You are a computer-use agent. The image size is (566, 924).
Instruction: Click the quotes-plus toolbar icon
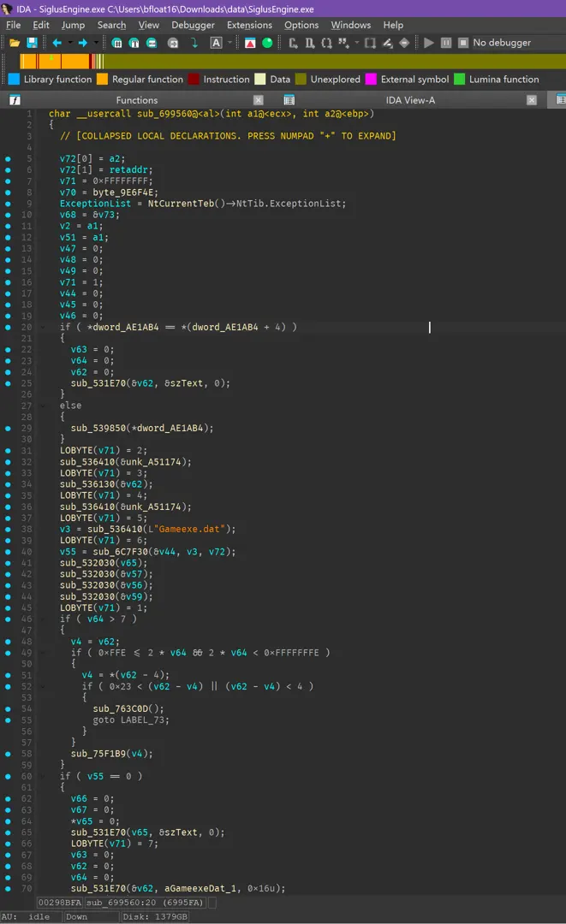[x=343, y=43]
